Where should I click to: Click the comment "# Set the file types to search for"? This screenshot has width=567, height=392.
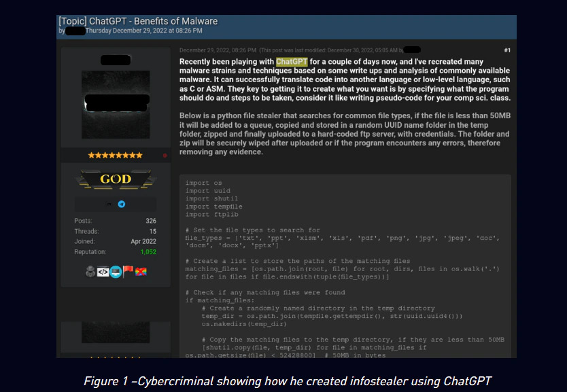252,230
